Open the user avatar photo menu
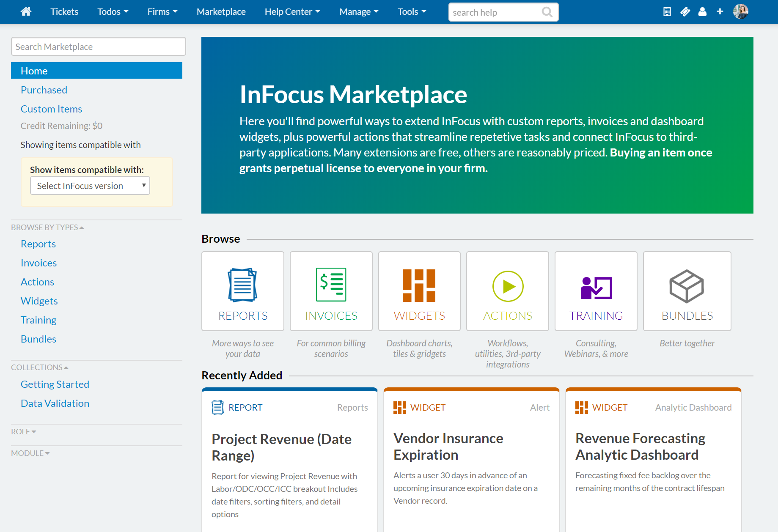The image size is (778, 532). point(741,11)
